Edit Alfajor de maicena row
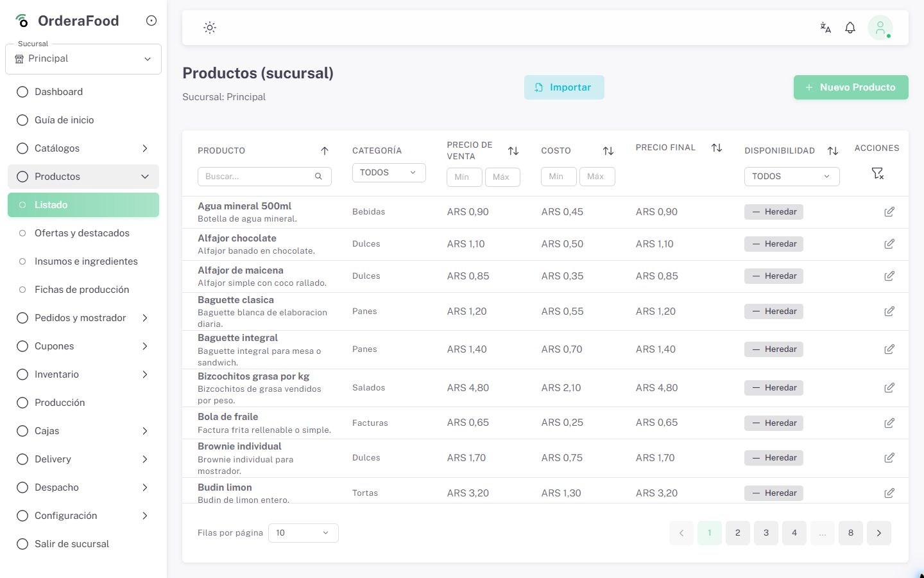 tap(889, 276)
